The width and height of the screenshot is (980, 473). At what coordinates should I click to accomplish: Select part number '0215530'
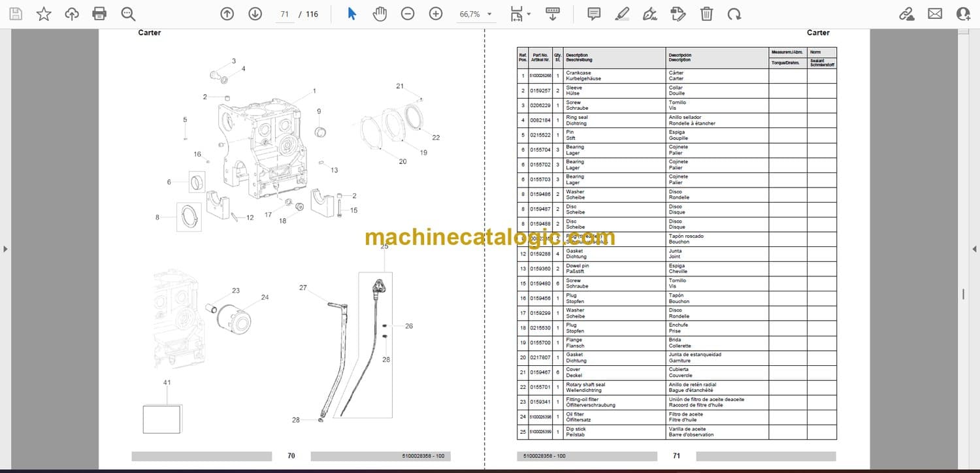pos(540,328)
